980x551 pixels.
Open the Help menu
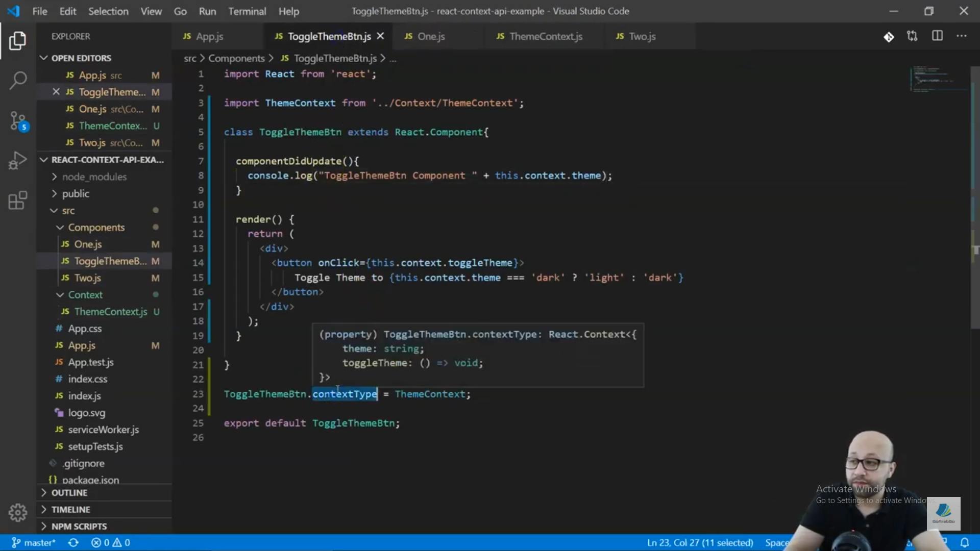tap(288, 11)
